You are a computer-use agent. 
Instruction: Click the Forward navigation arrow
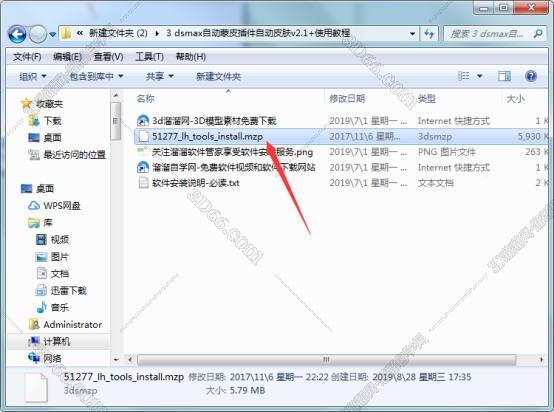coord(37,34)
